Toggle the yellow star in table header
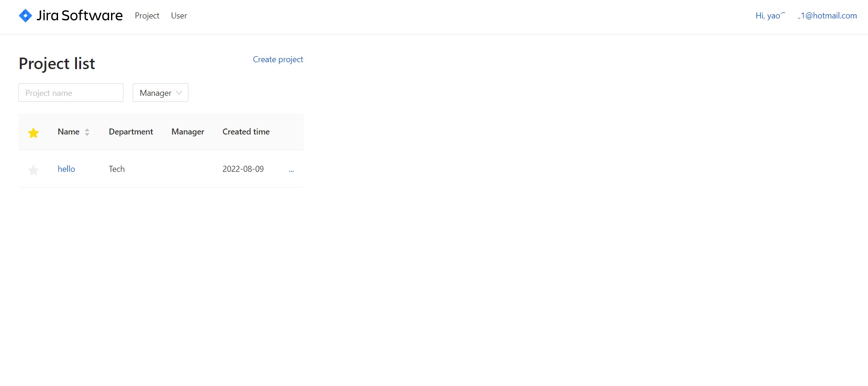This screenshot has width=868, height=386. coord(33,133)
